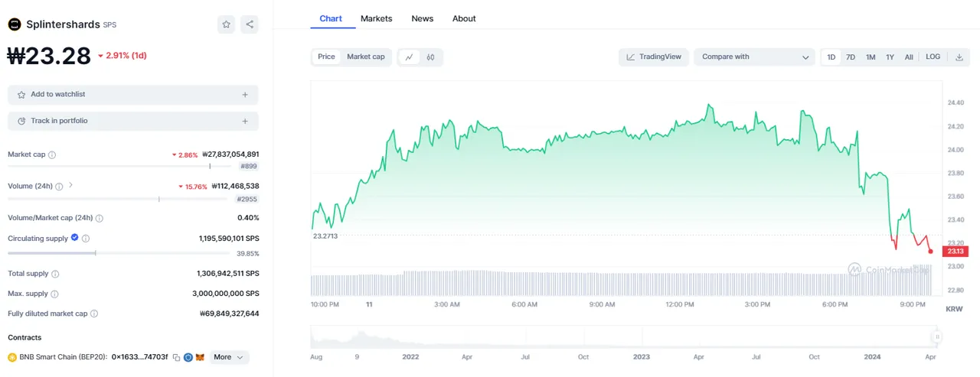This screenshot has height=377, width=980.
Task: Click the mini chart range handle on the right
Action: click(936, 336)
